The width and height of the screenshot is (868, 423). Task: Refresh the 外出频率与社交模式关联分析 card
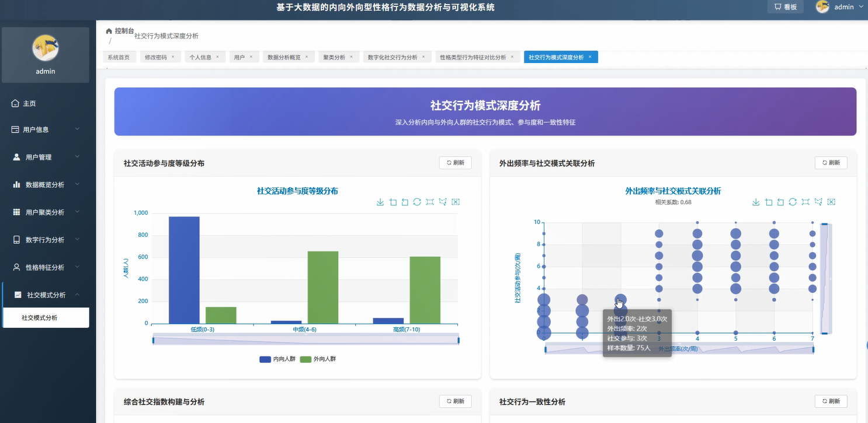pos(831,163)
